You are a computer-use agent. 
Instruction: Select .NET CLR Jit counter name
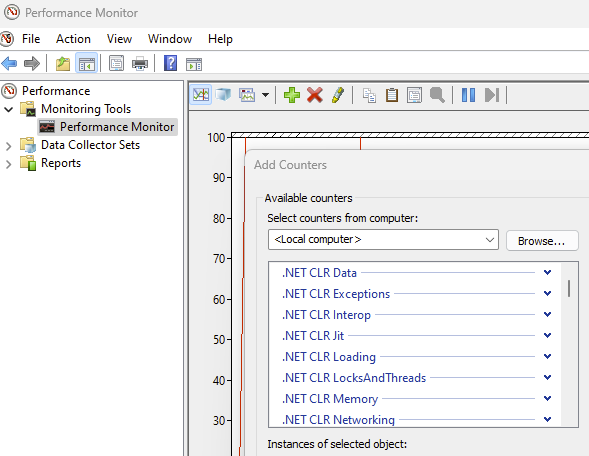[313, 336]
